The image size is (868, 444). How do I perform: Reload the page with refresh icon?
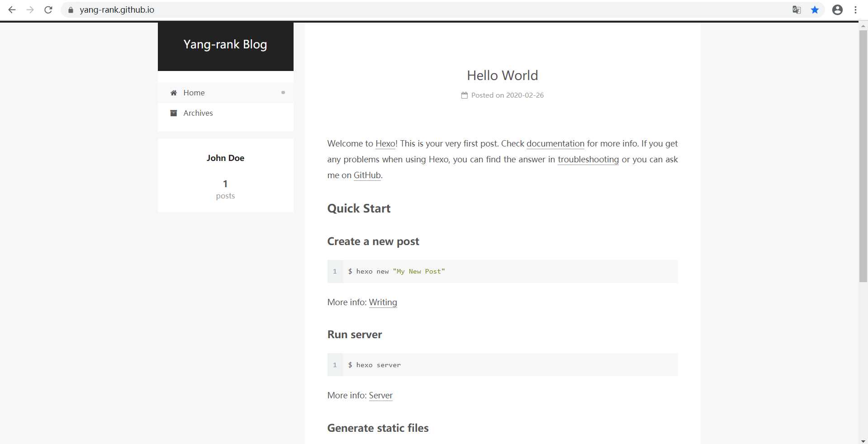point(48,9)
